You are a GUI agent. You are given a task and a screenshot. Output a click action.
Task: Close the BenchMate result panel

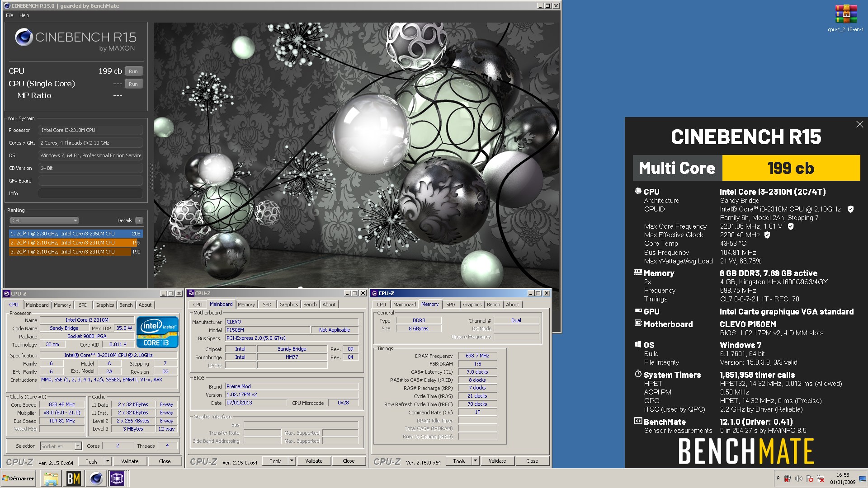[859, 124]
